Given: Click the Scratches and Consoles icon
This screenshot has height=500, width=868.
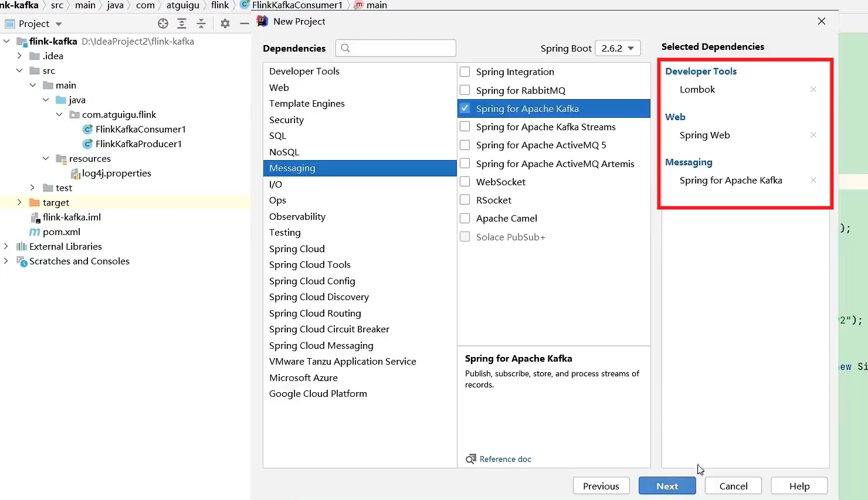Looking at the screenshot, I should [22, 261].
